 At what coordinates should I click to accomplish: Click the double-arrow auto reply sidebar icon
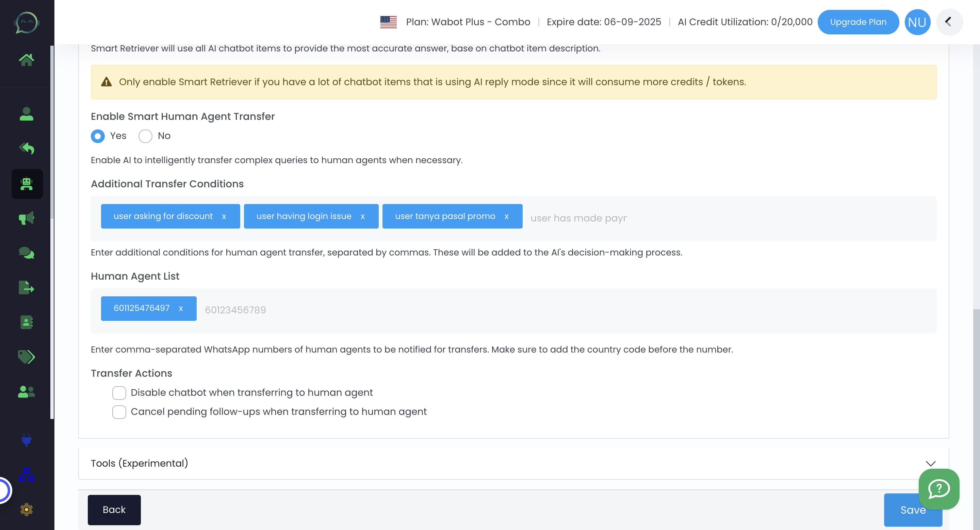26,148
